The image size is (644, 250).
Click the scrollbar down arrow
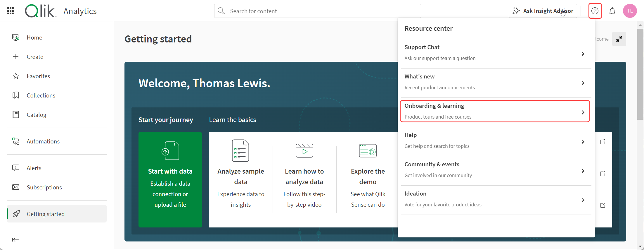pos(640,246)
